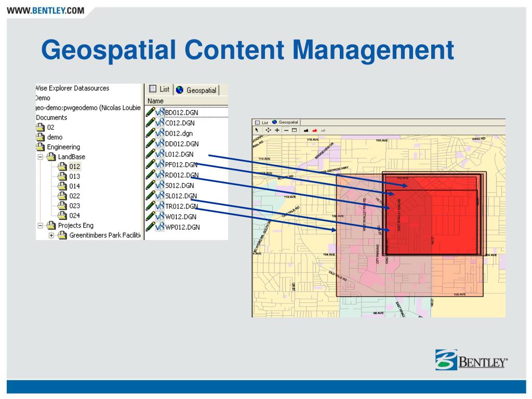Screen dimensions: 532x399
Task: Select file SL012.DGN
Action: click(x=181, y=196)
